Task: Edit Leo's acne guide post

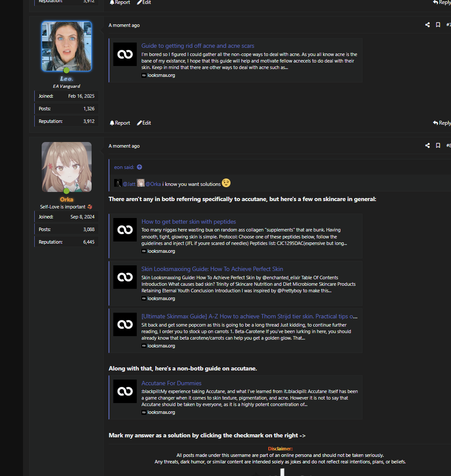Action: [144, 123]
